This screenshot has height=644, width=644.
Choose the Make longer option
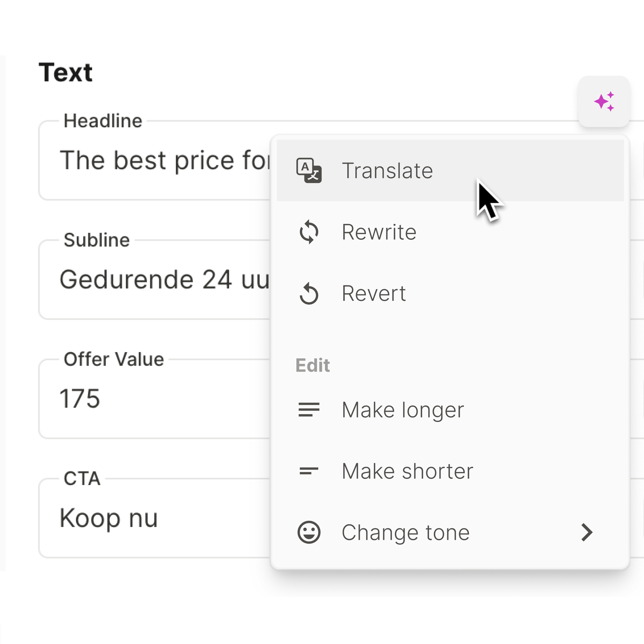[403, 409]
